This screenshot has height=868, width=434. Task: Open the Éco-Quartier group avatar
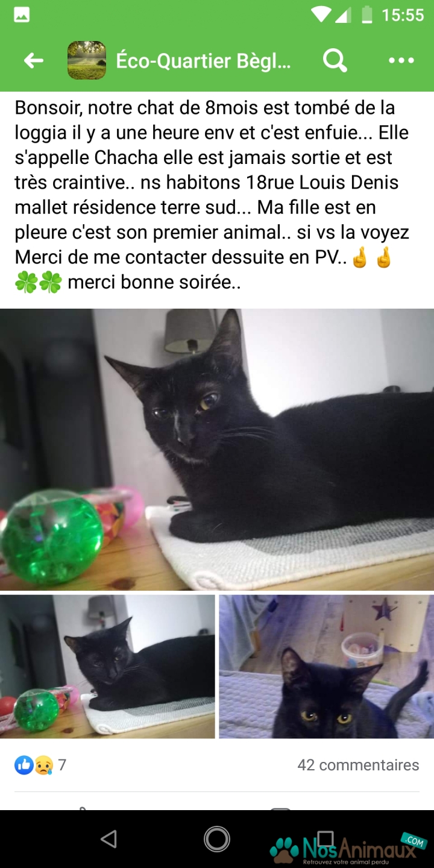(87, 60)
